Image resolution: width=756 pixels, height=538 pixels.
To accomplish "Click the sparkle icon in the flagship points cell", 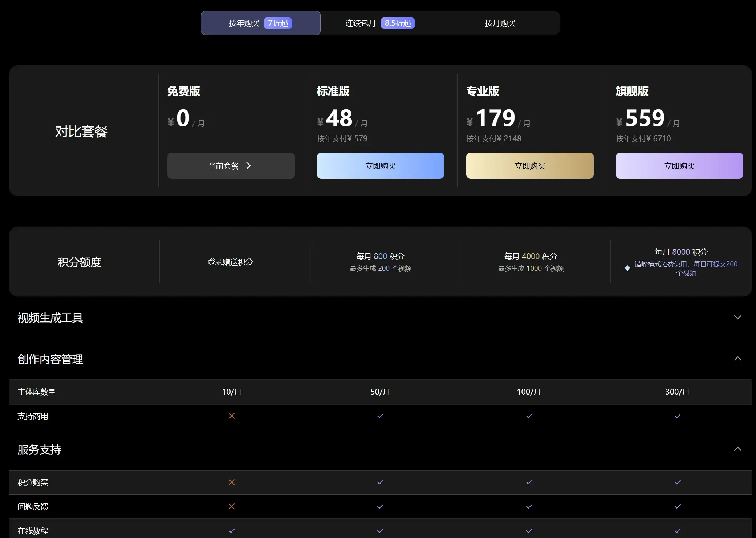I will 627,268.
